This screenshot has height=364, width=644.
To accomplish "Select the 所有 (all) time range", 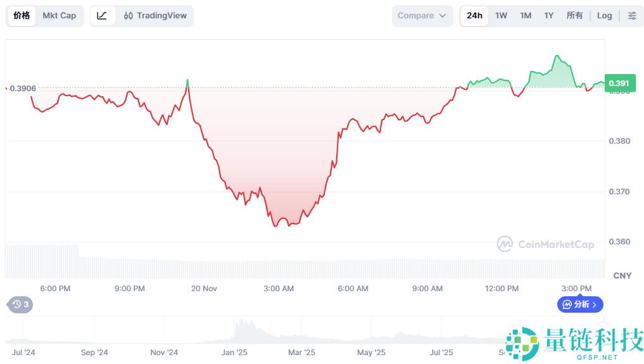I will [574, 16].
